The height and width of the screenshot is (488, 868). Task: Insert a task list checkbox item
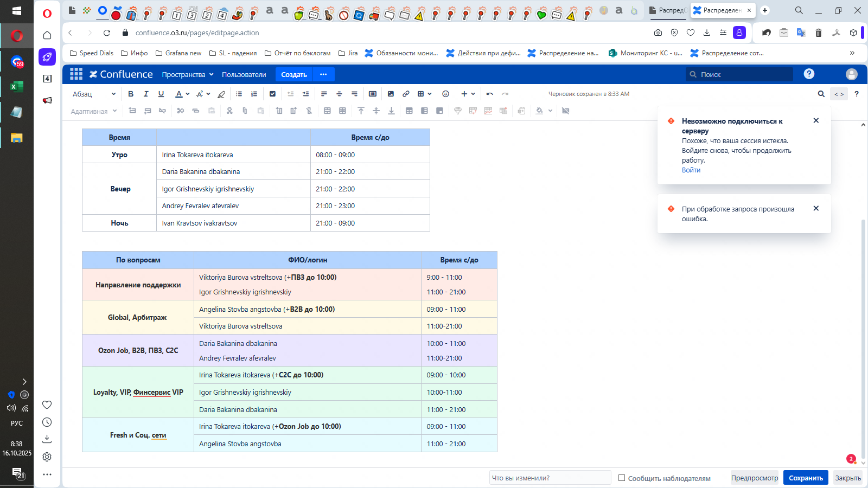(272, 94)
